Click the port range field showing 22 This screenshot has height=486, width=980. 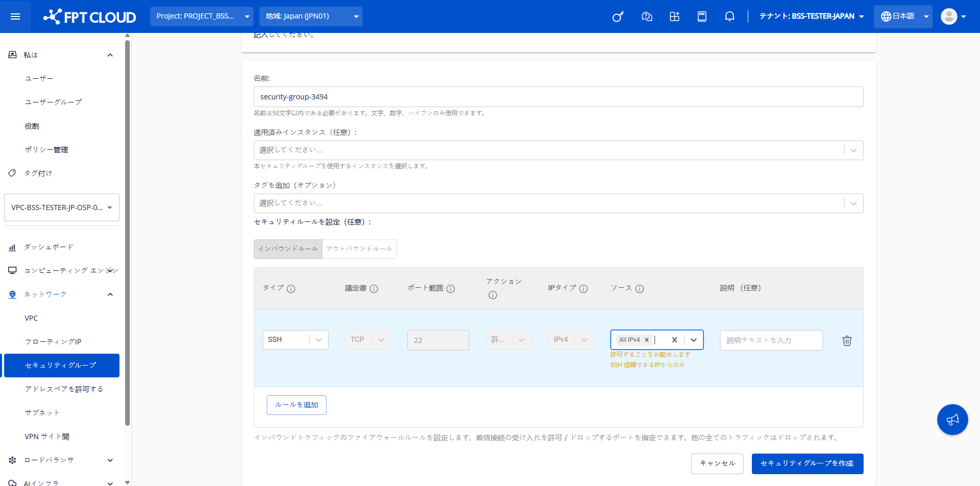pos(438,340)
